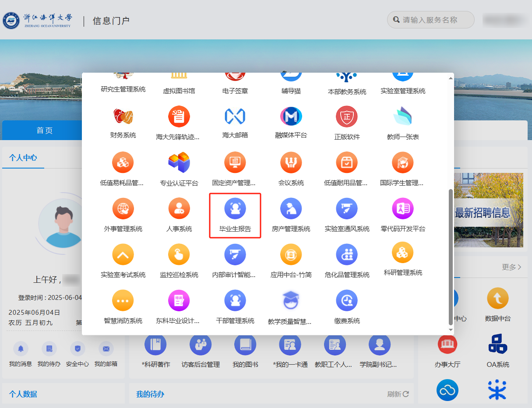Open OA系统 icon

click(498, 345)
